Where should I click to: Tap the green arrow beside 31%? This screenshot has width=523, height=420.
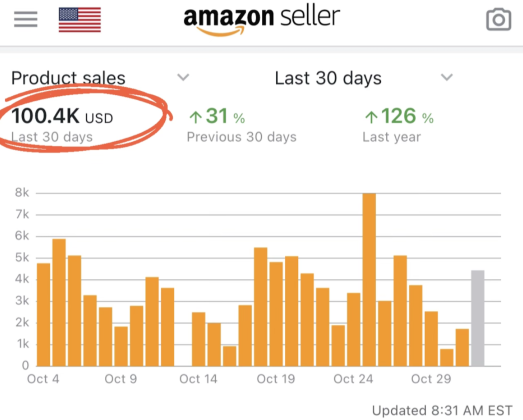click(x=195, y=118)
